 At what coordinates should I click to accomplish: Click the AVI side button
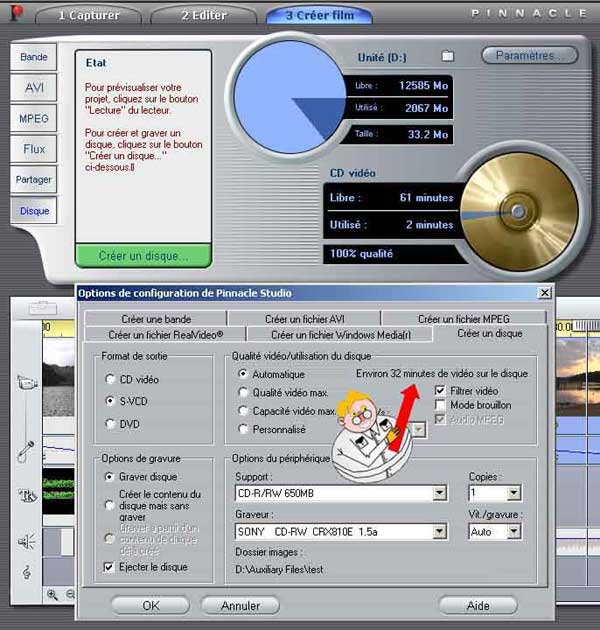pos(34,88)
